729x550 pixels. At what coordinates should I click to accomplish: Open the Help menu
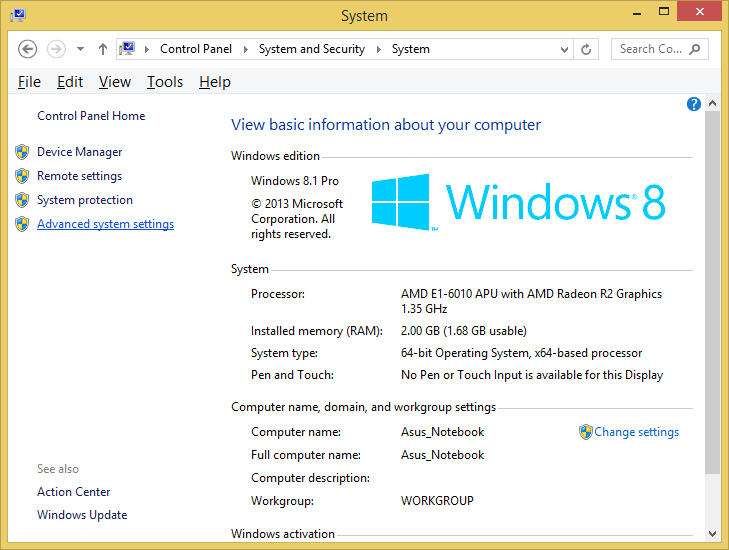[x=214, y=82]
